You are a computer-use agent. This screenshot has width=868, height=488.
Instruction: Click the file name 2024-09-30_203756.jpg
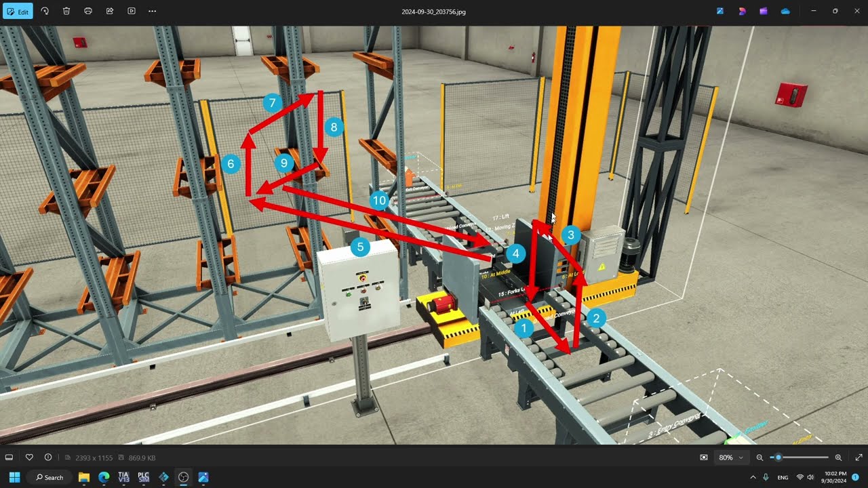pyautogui.click(x=433, y=12)
